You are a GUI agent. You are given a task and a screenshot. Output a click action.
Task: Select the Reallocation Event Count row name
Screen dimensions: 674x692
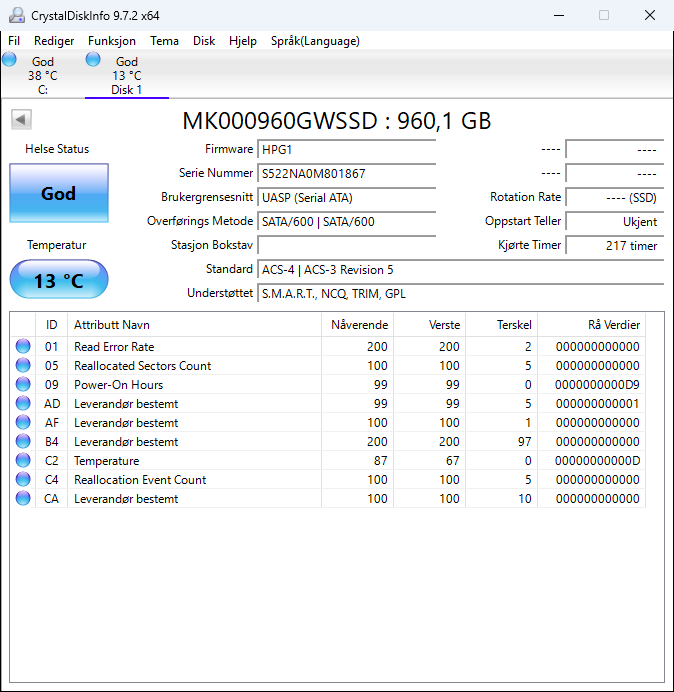pyautogui.click(x=140, y=480)
